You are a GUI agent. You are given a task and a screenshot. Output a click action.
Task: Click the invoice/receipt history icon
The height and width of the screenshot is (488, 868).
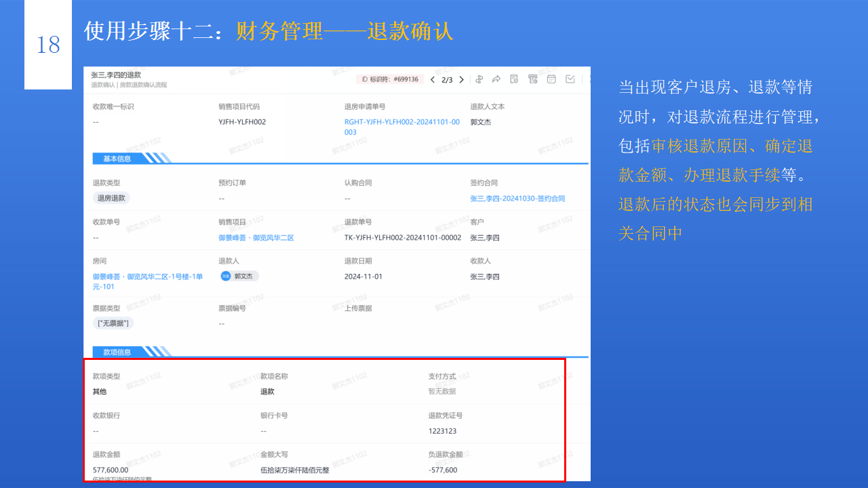pos(533,79)
